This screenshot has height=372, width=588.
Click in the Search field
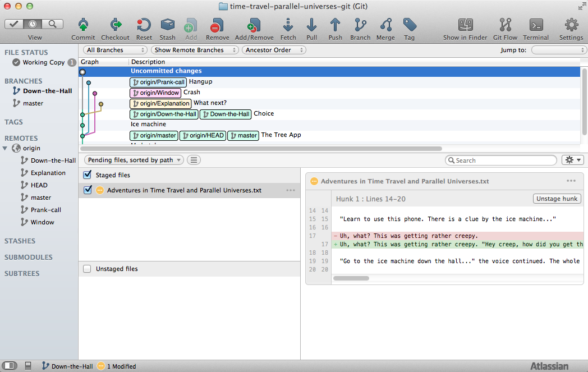pyautogui.click(x=500, y=160)
